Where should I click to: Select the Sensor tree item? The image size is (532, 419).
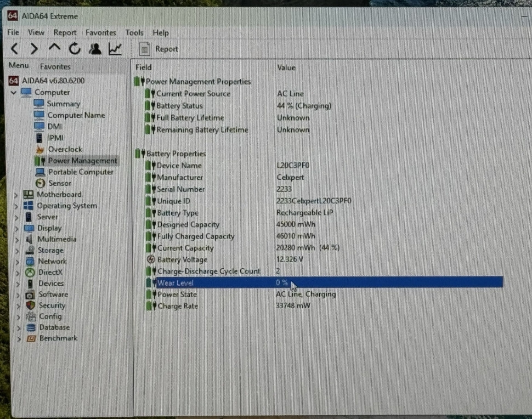[60, 183]
